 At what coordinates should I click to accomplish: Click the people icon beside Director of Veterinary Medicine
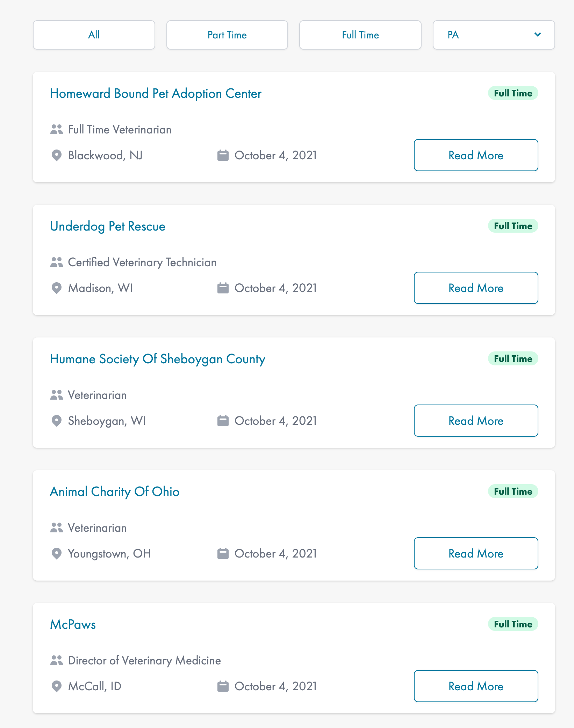pyautogui.click(x=56, y=661)
